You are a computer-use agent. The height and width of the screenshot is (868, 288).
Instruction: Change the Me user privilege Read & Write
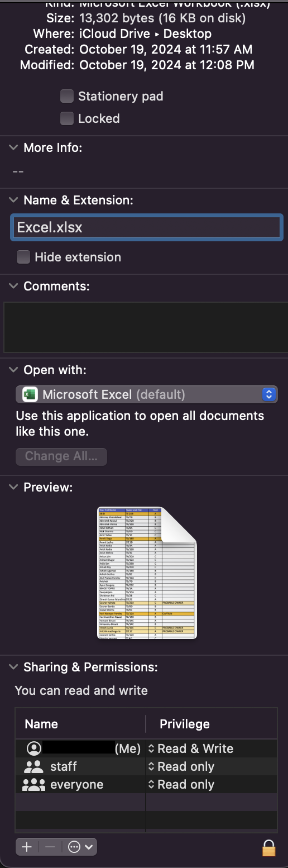190,748
